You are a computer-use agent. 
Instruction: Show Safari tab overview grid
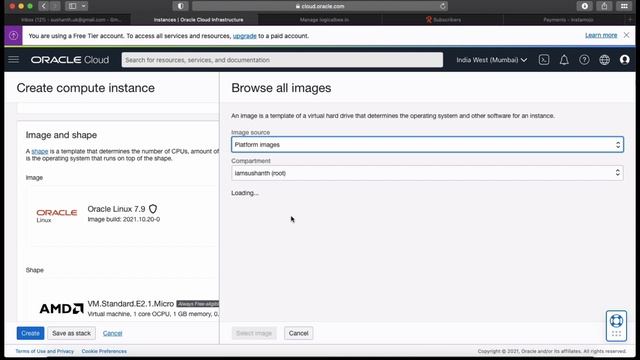click(624, 6)
